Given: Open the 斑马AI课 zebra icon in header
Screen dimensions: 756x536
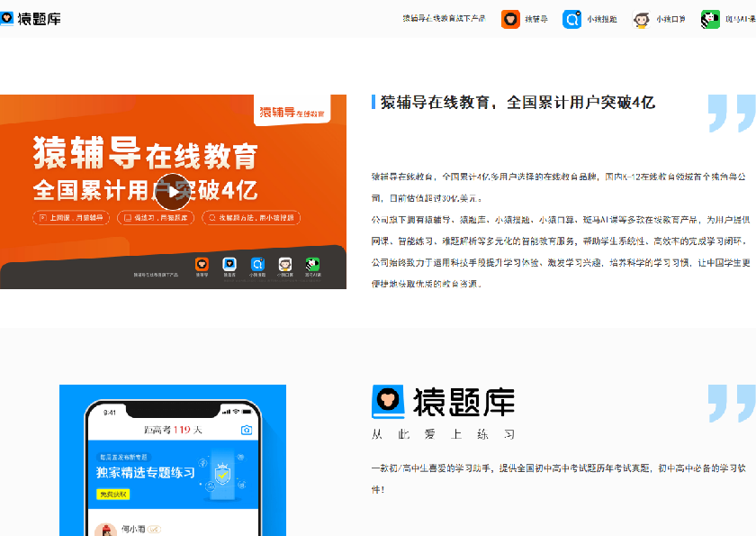Looking at the screenshot, I should click(710, 19).
